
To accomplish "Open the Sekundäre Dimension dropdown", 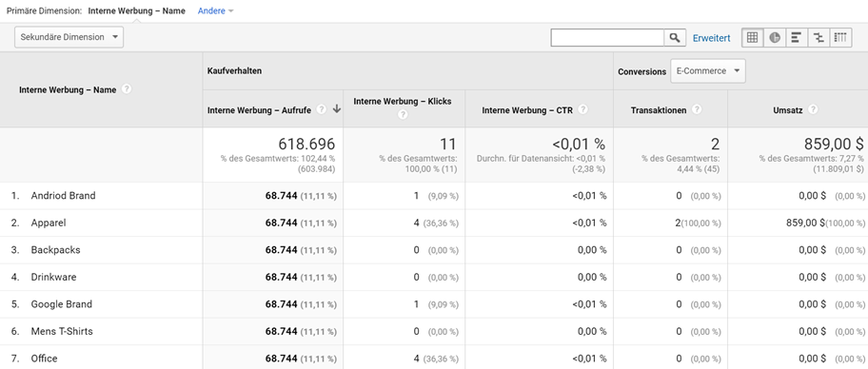I will click(69, 37).
